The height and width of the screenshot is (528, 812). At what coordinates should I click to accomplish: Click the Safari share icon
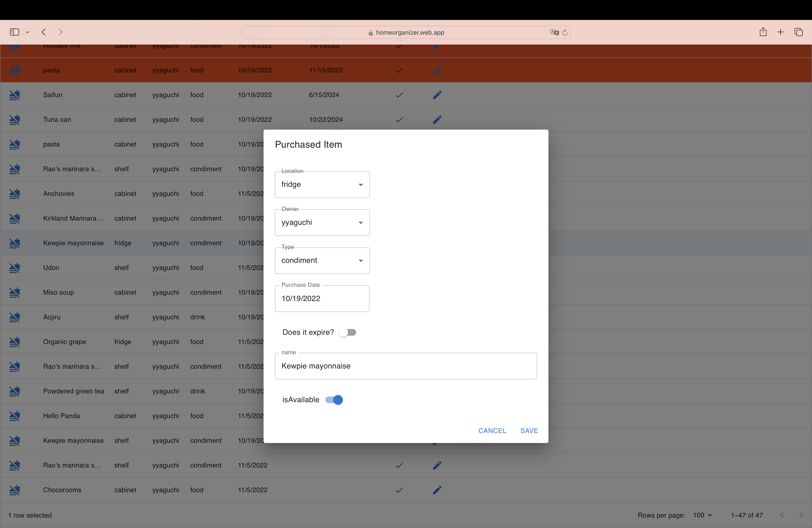(763, 32)
